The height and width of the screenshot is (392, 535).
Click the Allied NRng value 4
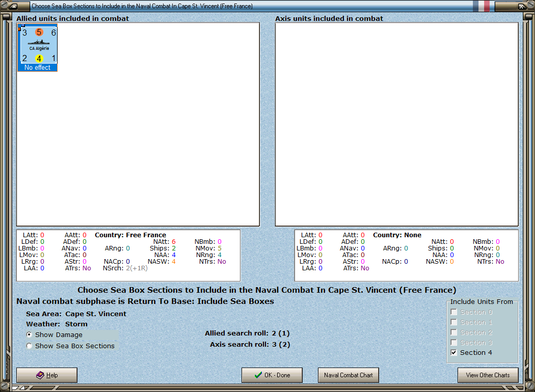point(220,255)
